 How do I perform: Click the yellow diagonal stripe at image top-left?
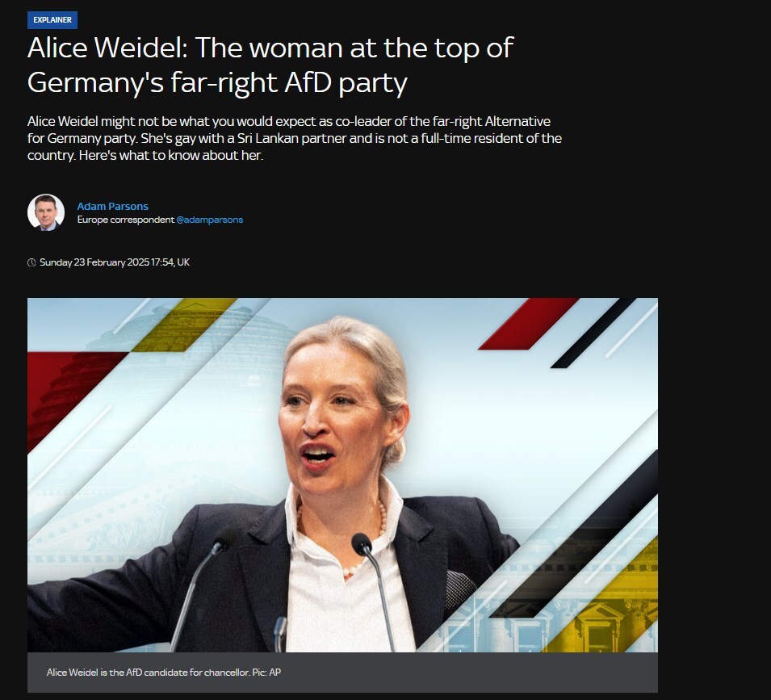pos(184,325)
